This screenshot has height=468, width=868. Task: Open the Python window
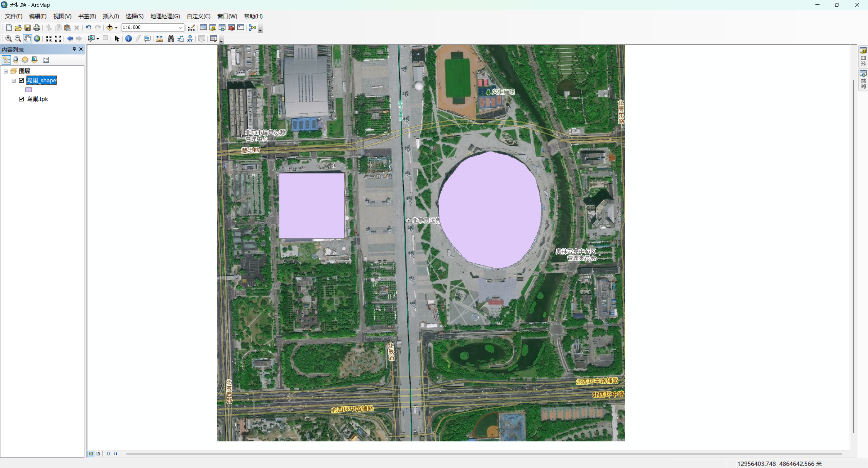click(x=241, y=27)
